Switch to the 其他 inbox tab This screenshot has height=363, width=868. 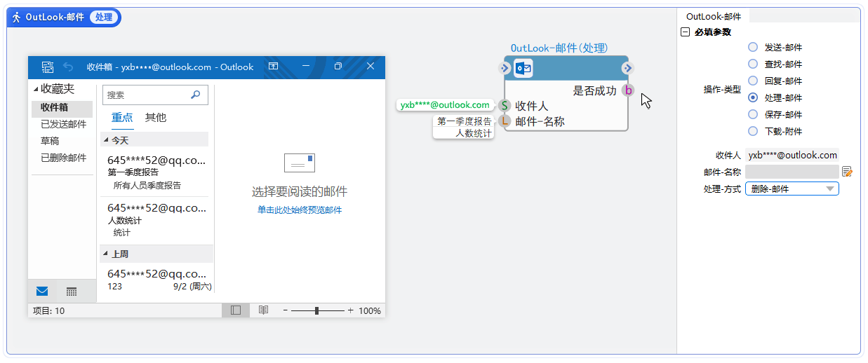155,118
